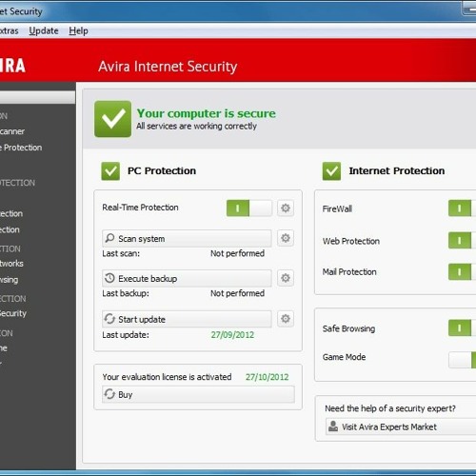Click the license expiry date 27/10/2012
476x476 pixels.
pyautogui.click(x=267, y=377)
